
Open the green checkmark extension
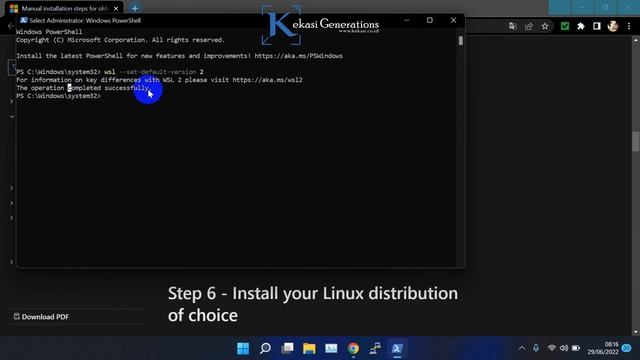pos(565,26)
